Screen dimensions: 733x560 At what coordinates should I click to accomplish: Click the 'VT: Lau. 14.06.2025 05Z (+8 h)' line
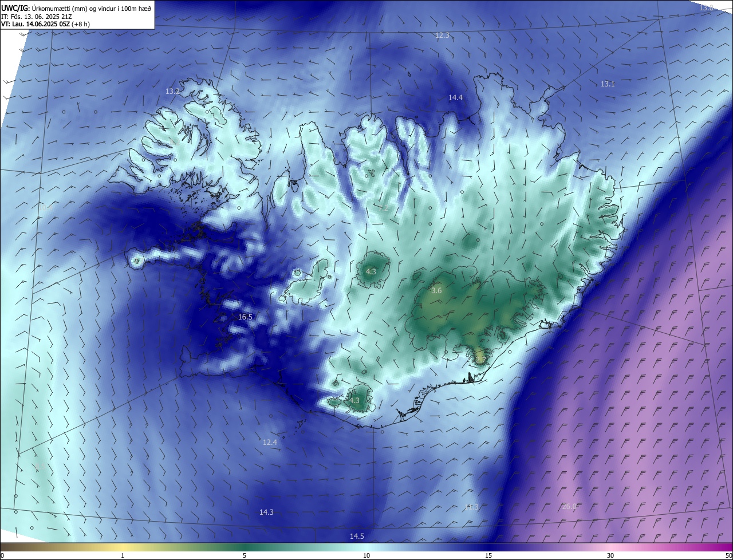click(45, 24)
